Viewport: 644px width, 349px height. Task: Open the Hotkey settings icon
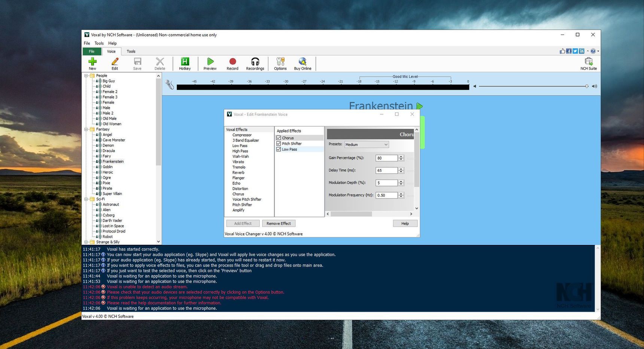(185, 61)
